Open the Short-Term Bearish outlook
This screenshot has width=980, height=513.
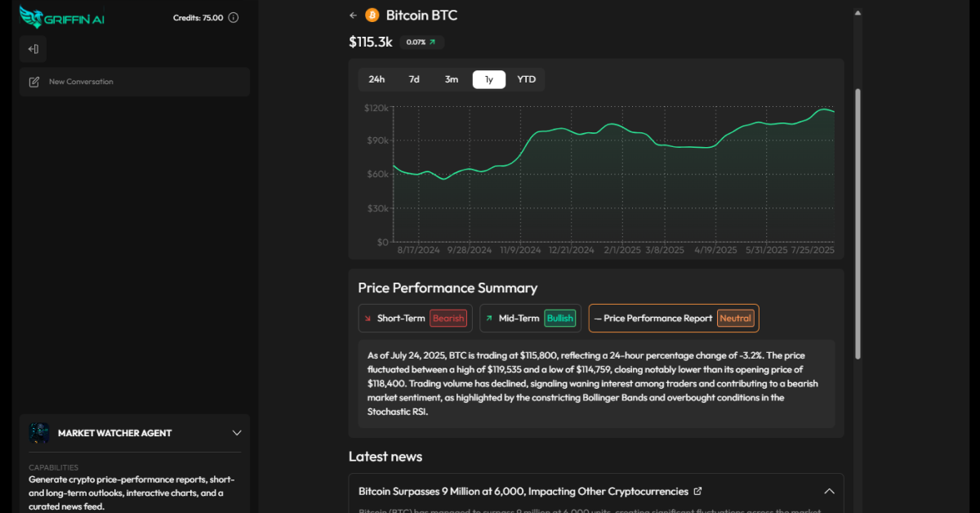click(415, 319)
